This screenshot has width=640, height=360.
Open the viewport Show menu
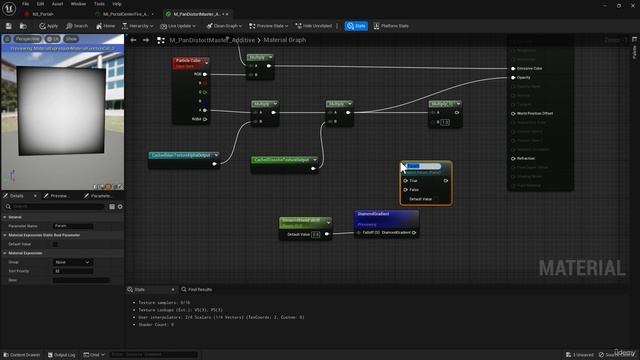pyautogui.click(x=71, y=39)
